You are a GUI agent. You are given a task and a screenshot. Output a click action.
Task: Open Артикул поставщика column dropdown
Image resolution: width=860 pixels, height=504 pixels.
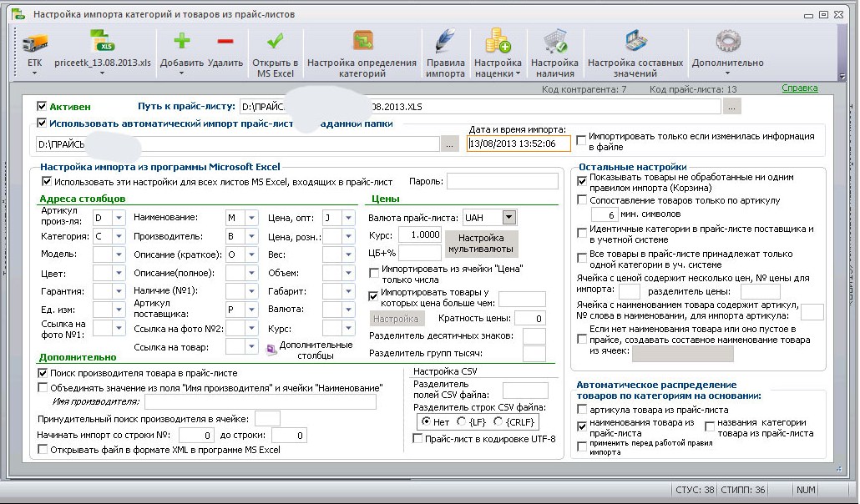tap(251, 310)
